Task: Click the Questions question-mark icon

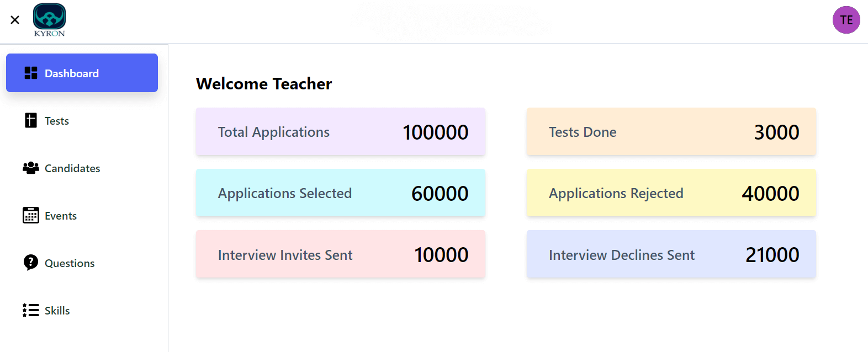Action: [x=31, y=263]
